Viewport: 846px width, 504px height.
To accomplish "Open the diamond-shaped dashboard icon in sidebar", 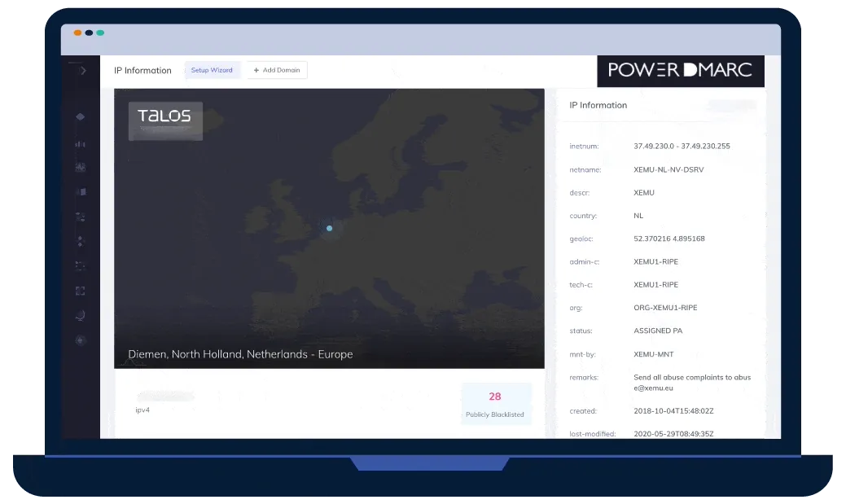I will pyautogui.click(x=81, y=116).
